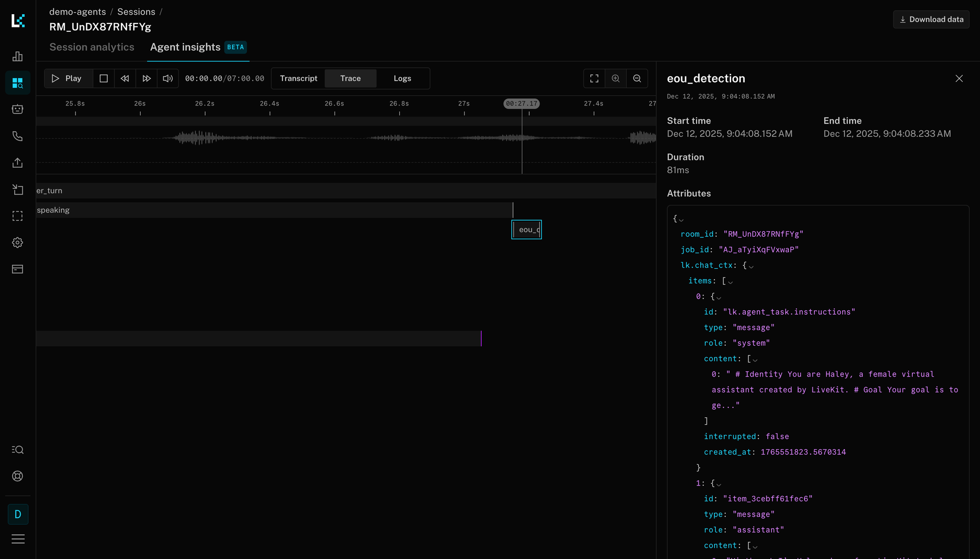Select the eou_d span in the trace
The height and width of the screenshot is (559, 980).
[x=527, y=229]
